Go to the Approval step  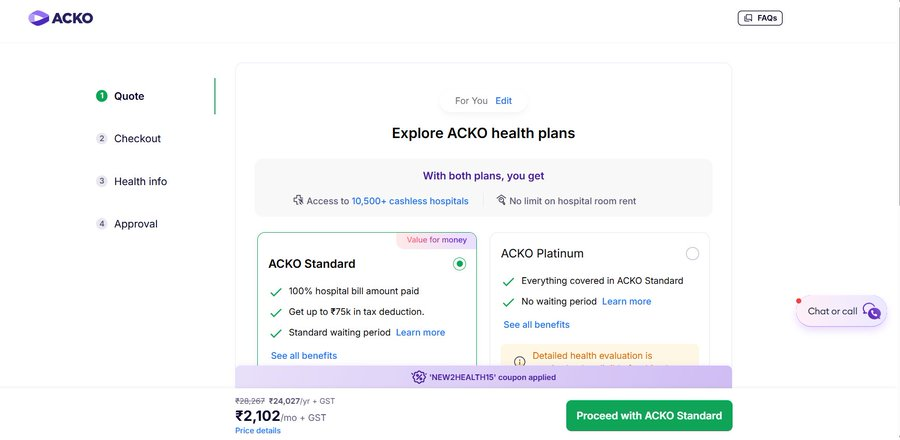(135, 224)
